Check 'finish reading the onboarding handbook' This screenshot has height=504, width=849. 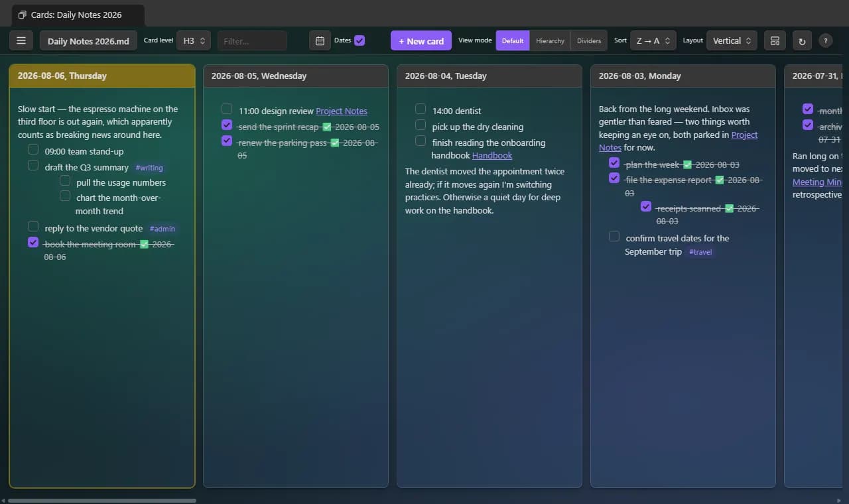point(421,141)
